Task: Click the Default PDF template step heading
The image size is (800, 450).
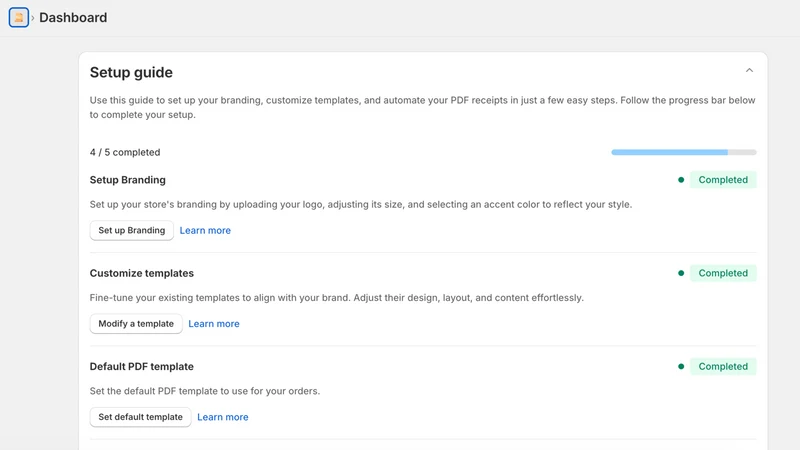Action: [x=142, y=366]
